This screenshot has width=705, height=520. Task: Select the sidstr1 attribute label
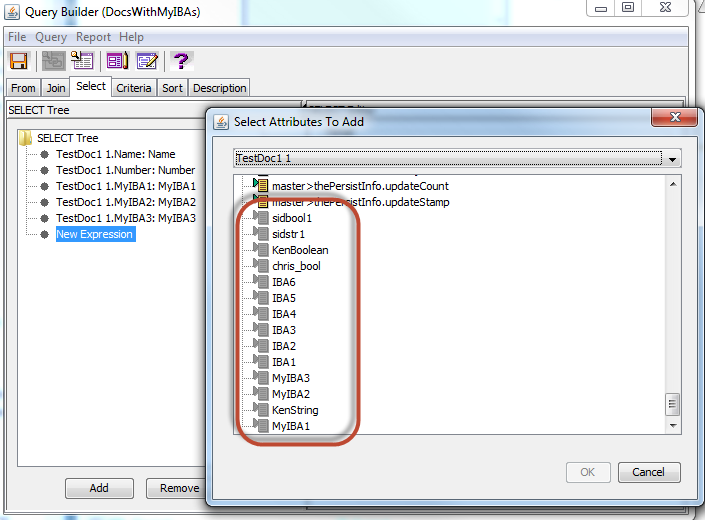click(288, 234)
